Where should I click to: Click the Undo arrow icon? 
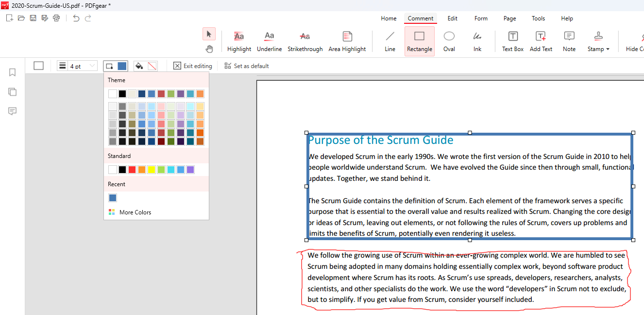[76, 18]
